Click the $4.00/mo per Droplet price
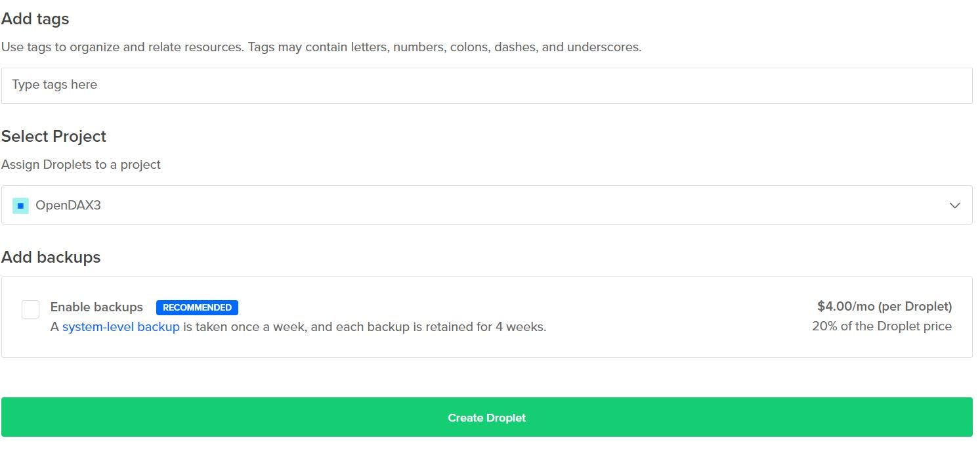 884,306
